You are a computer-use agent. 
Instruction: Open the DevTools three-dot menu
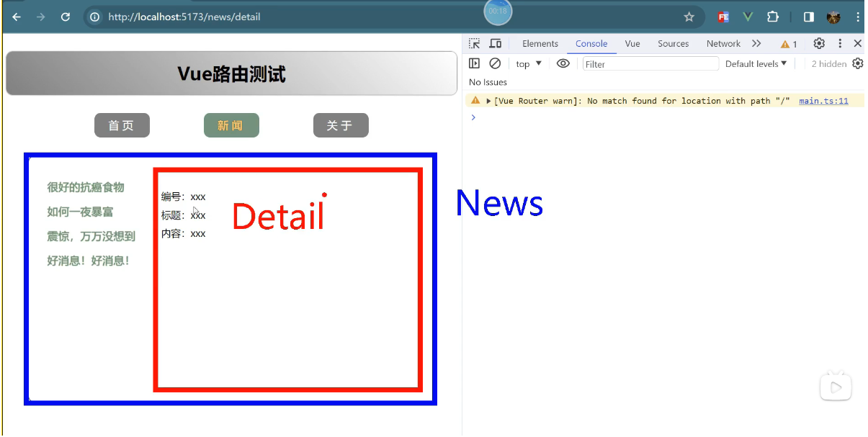(840, 44)
